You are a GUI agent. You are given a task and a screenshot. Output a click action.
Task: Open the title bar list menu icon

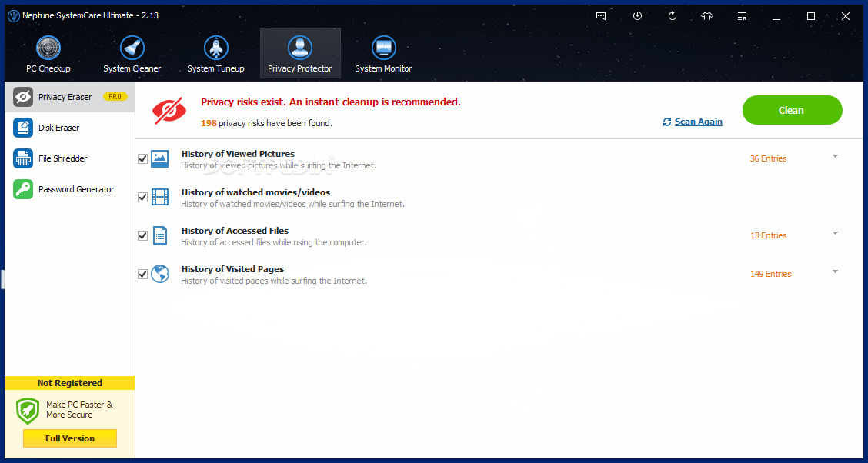pos(743,16)
